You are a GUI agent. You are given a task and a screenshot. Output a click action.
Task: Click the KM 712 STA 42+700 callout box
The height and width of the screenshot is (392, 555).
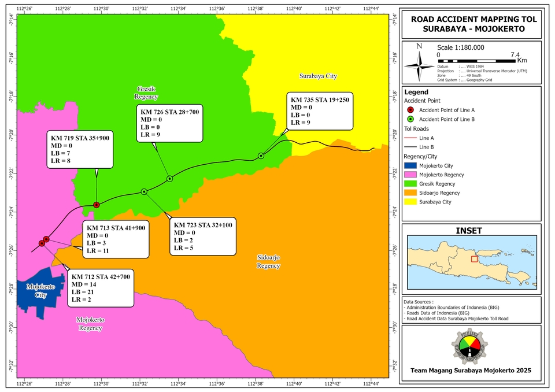coord(101,288)
